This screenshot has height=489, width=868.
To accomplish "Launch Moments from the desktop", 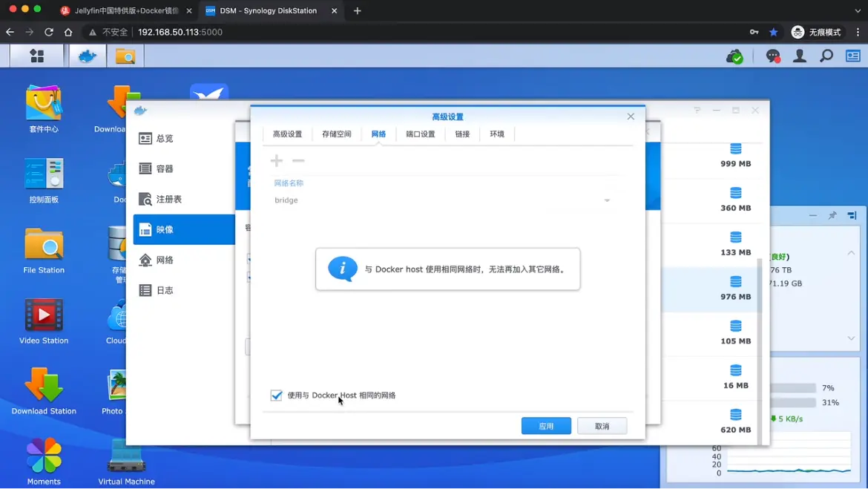I will pos(44,461).
